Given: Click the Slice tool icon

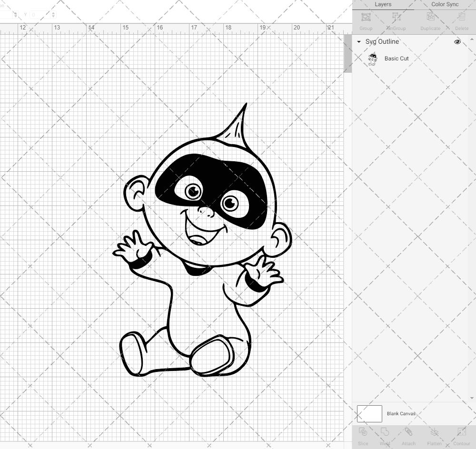Looking at the screenshot, I should [x=363, y=432].
